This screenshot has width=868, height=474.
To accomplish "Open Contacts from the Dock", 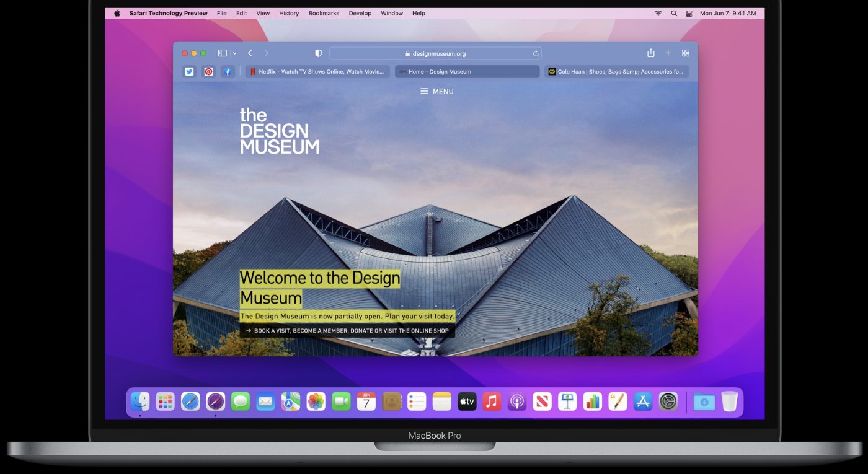I will click(x=391, y=402).
